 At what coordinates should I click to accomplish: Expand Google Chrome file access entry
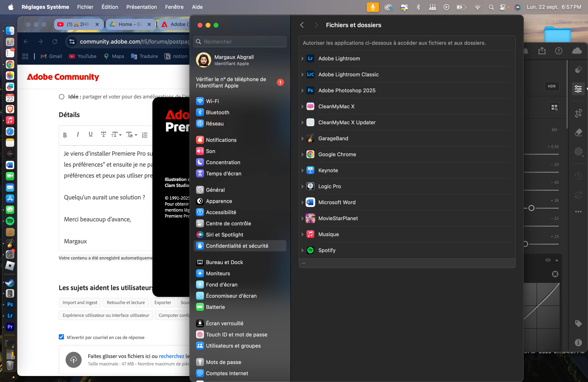coord(302,154)
